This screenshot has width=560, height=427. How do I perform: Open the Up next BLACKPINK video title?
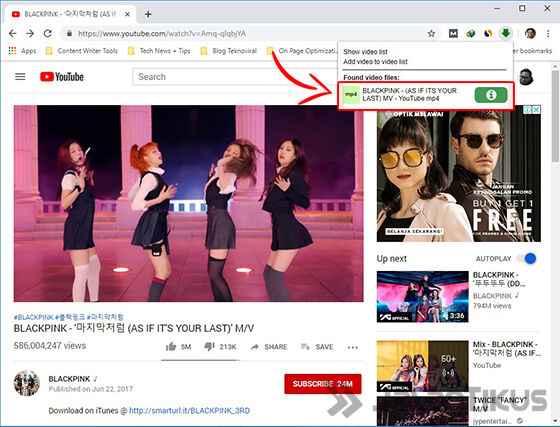(499, 279)
